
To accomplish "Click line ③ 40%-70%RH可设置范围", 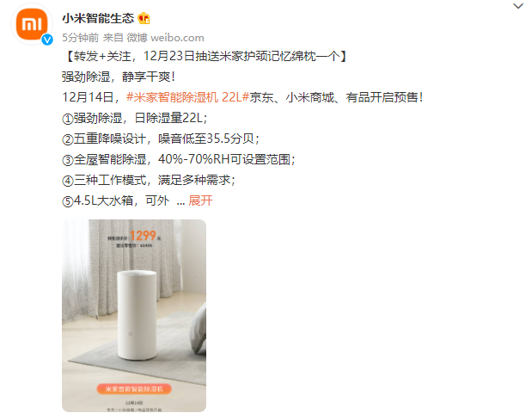I will [179, 159].
